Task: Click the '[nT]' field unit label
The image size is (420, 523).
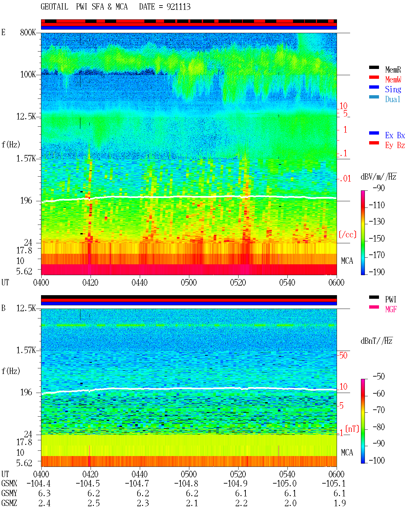Action: pos(352,429)
